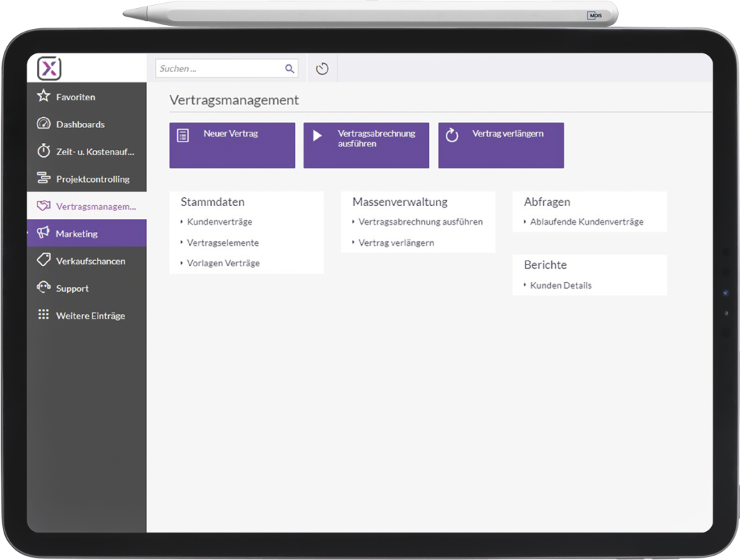Viewport: 740px width, 560px height.
Task: Select Vertragsmanagement in the sidebar
Action: pyautogui.click(x=95, y=207)
